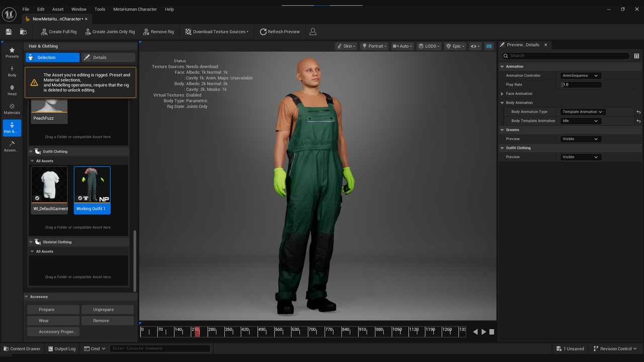Open the Window menu
Screen dimensions: 644x362
(79, 9)
